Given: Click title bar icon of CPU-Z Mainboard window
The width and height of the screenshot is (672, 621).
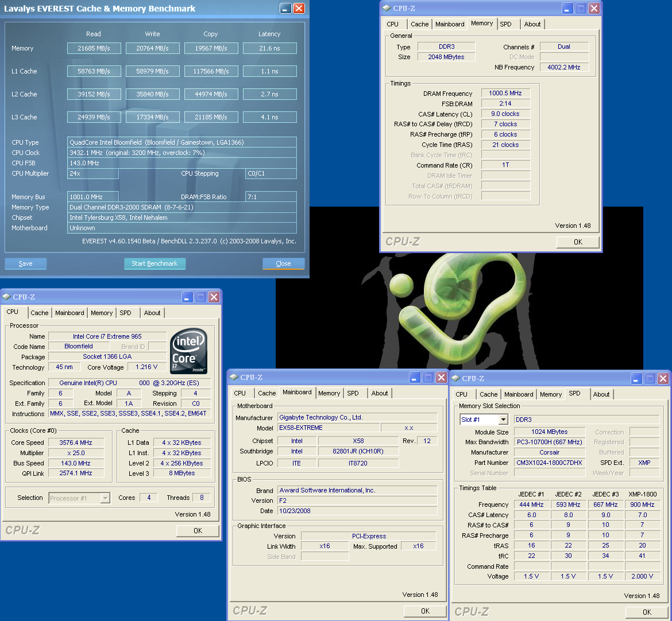Looking at the screenshot, I should [234, 377].
